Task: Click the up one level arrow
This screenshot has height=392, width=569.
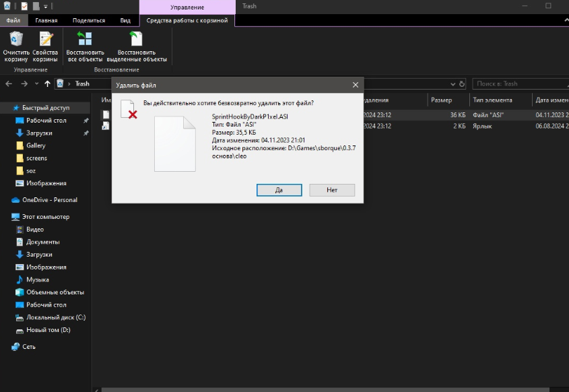Action: [x=47, y=84]
